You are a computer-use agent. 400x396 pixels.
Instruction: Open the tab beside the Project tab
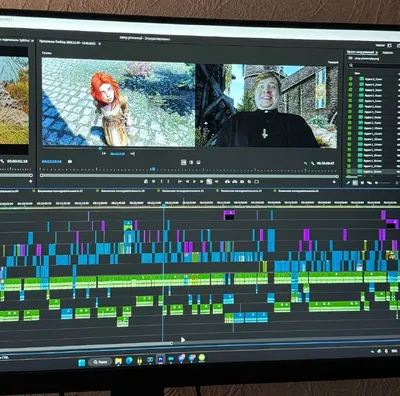[387, 53]
